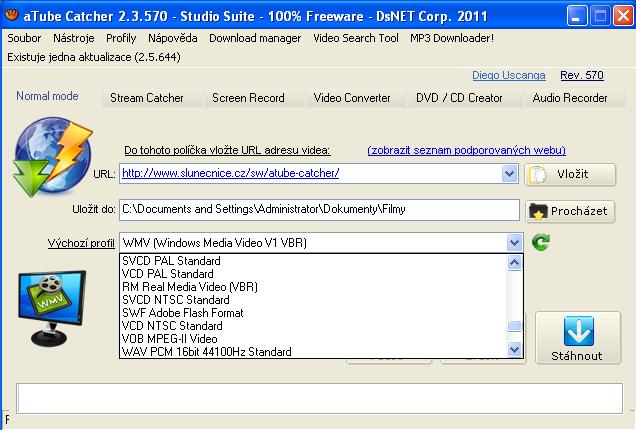Viewport: 636px width, 430px height.
Task: Click the Vložit paste button
Action: click(570, 174)
